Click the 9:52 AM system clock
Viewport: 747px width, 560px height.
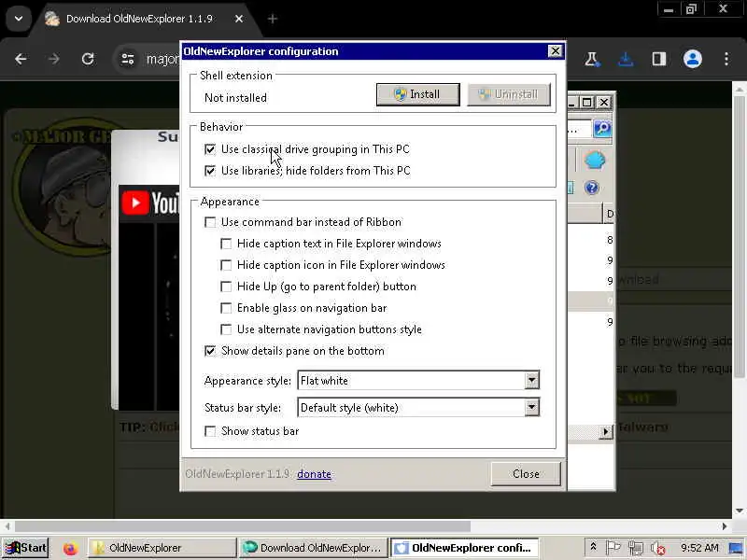tap(699, 548)
